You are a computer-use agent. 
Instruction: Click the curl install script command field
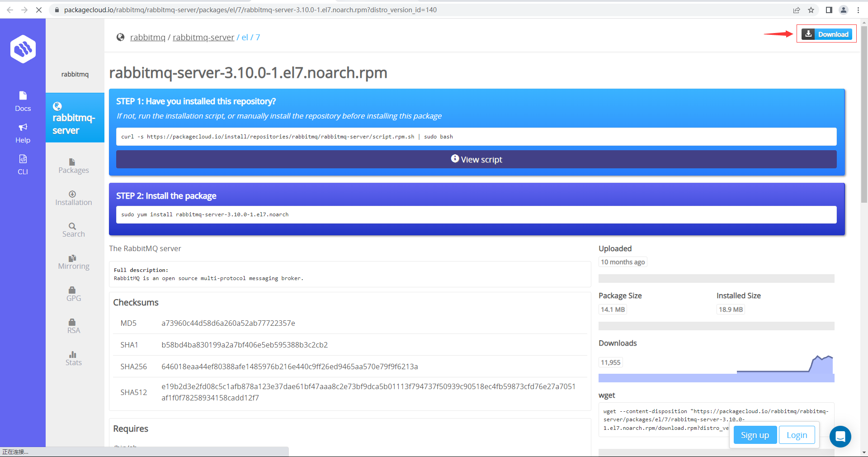pos(476,137)
